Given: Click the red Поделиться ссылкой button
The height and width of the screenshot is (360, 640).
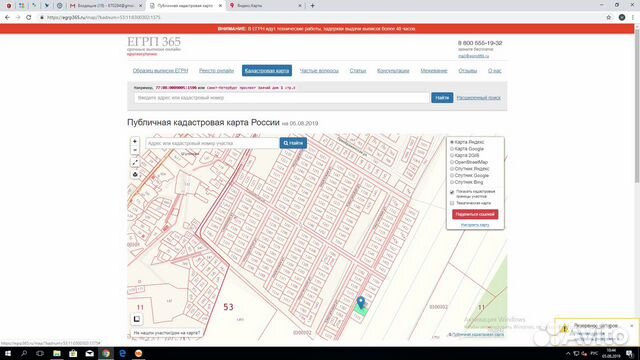Looking at the screenshot, I should click(x=475, y=214).
